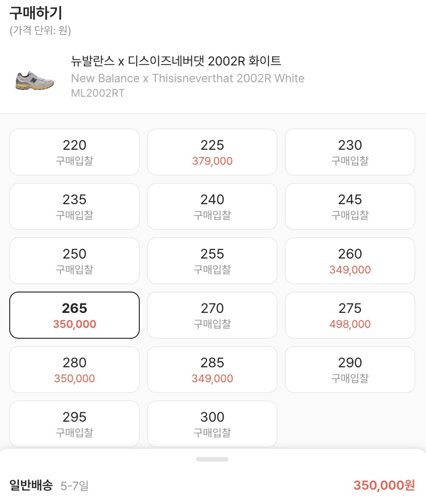Screen dimensions: 426x504
Task: Tap the size 250 button
Action: (74, 261)
